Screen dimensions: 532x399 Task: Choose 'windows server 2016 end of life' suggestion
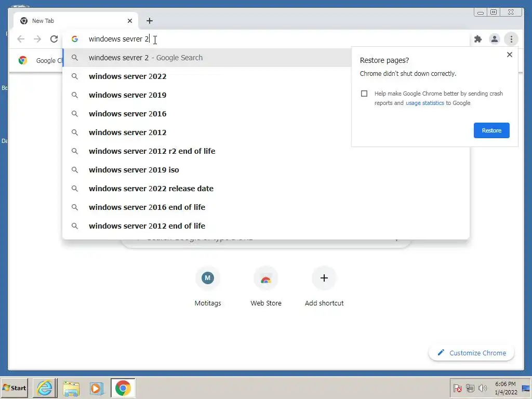(x=266, y=207)
